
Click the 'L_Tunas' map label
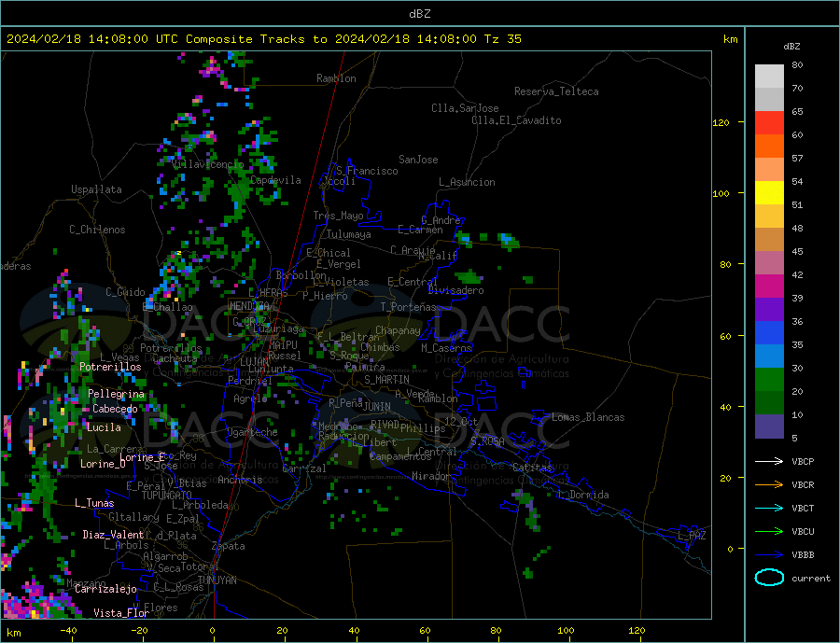[94, 503]
